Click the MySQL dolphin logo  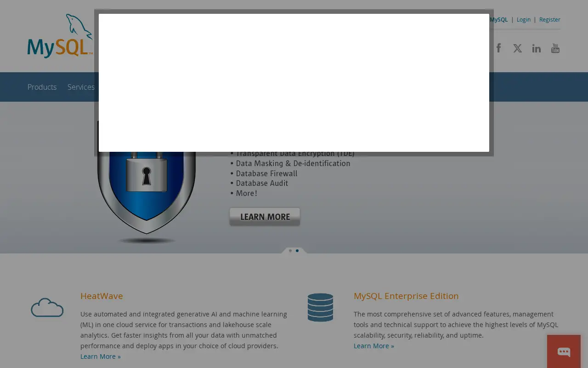(x=60, y=36)
